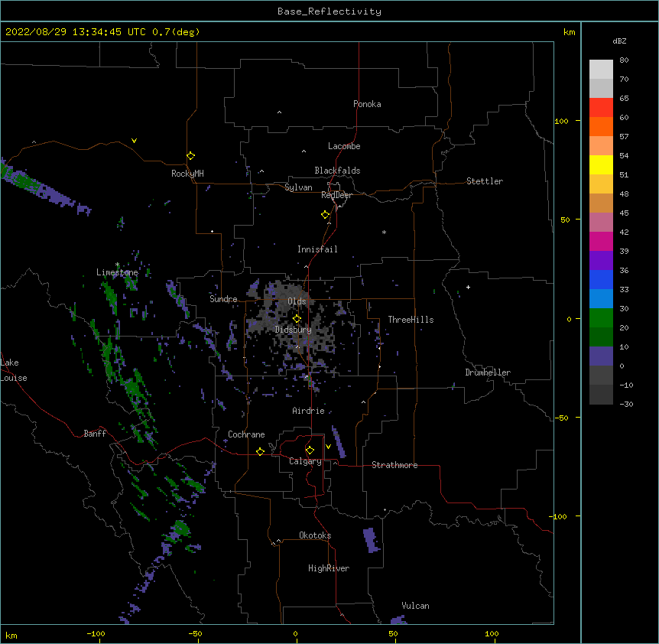Click the white asterisk marker east of Innisfail
659x644 pixels.
click(384, 232)
